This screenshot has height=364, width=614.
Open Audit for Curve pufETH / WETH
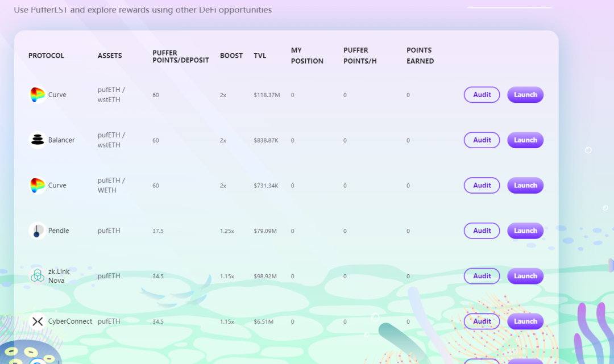pos(482,185)
